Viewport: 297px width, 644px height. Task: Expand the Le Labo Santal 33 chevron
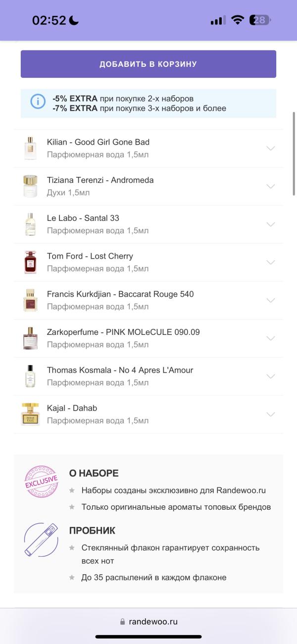pyautogui.click(x=270, y=224)
